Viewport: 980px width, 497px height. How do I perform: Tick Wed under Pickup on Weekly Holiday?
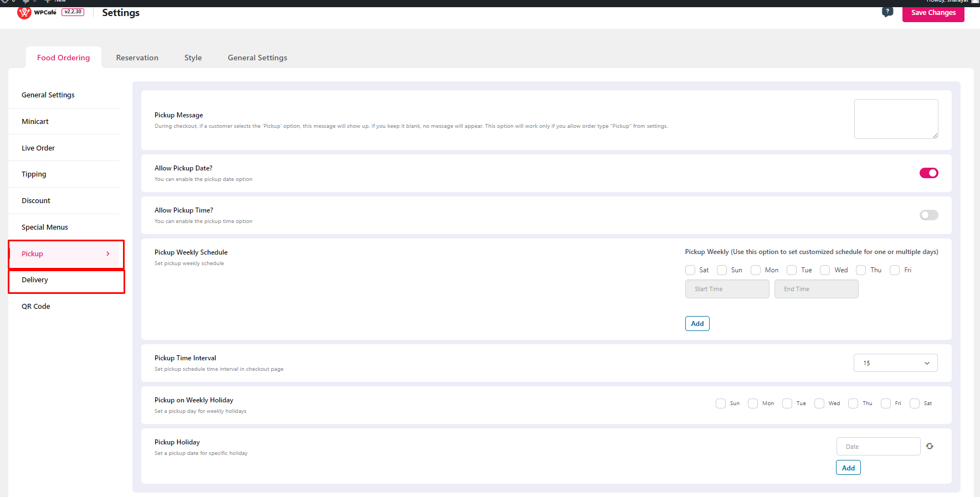pyautogui.click(x=819, y=403)
